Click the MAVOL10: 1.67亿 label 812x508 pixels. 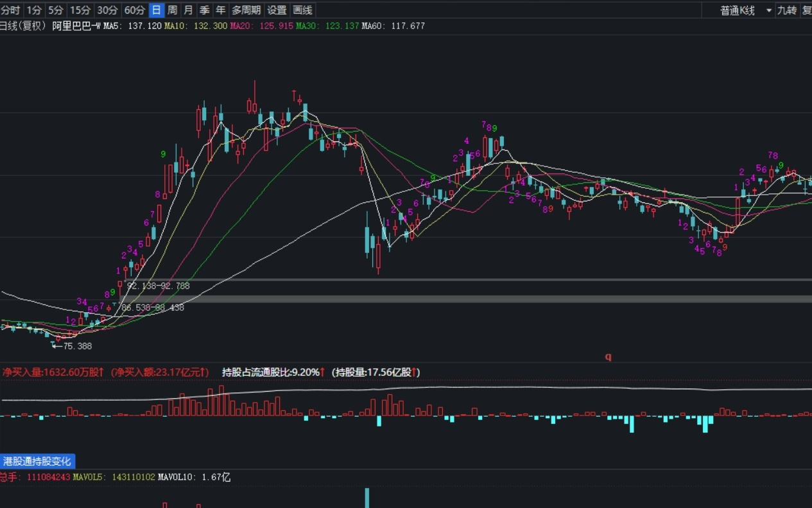194,477
